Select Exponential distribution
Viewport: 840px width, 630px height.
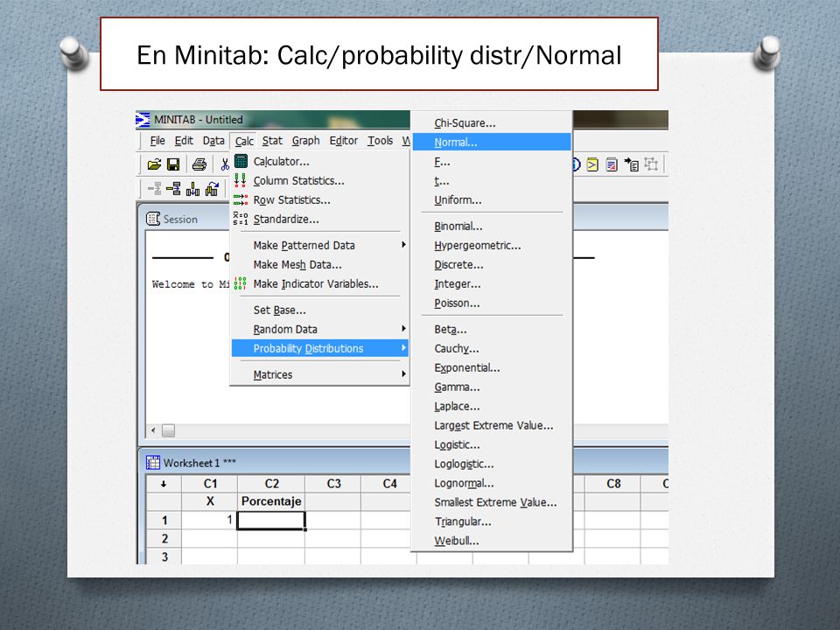click(x=492, y=368)
